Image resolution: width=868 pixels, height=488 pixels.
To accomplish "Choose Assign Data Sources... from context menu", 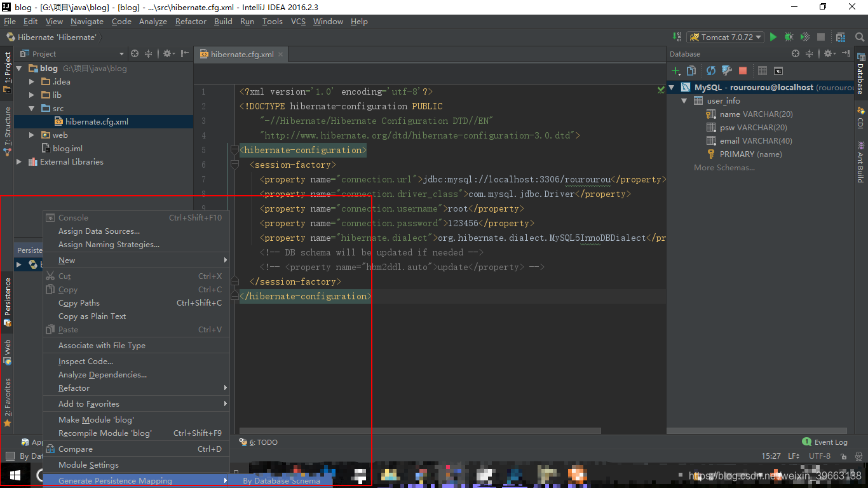I will pyautogui.click(x=136, y=231).
